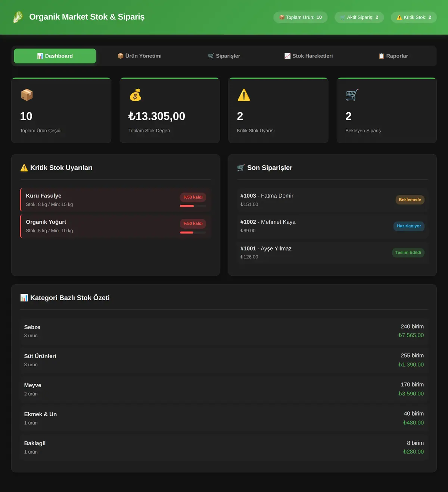The width and height of the screenshot is (448, 492).
Task: Click the leaf logo icon in the header
Action: point(18,17)
